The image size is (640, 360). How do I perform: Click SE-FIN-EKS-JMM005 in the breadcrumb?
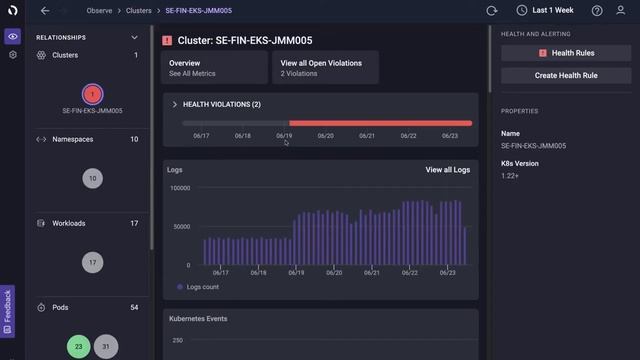[198, 11]
